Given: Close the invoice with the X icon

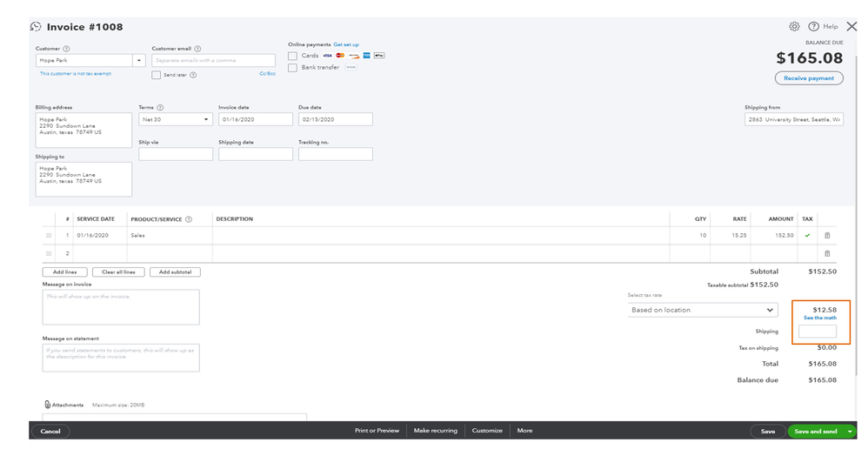Looking at the screenshot, I should (852, 26).
